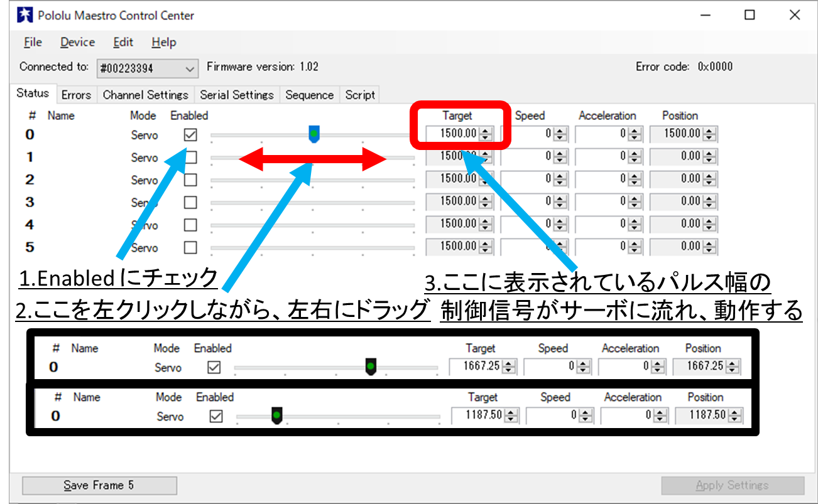This screenshot has height=504, width=818.
Task: Click the 'Speed' column header
Action: pos(530,115)
